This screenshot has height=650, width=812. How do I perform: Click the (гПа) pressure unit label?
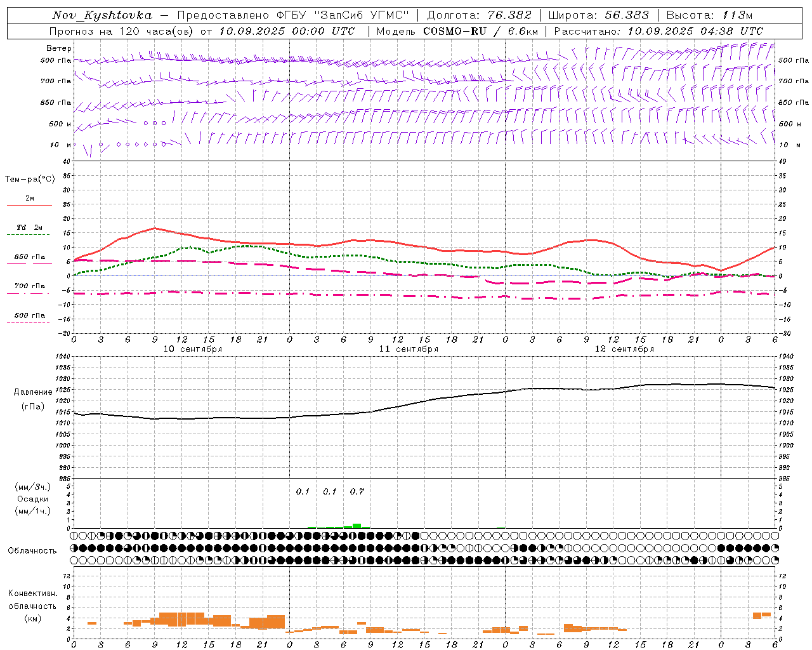[33, 407]
